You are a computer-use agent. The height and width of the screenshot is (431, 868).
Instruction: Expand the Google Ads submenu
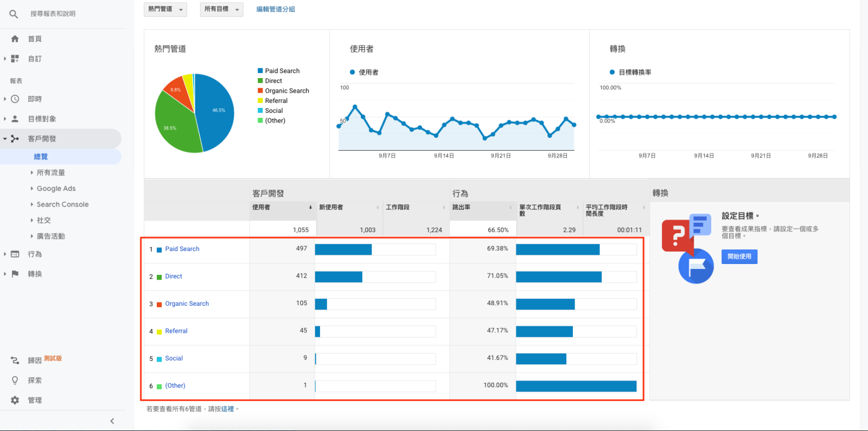56,189
